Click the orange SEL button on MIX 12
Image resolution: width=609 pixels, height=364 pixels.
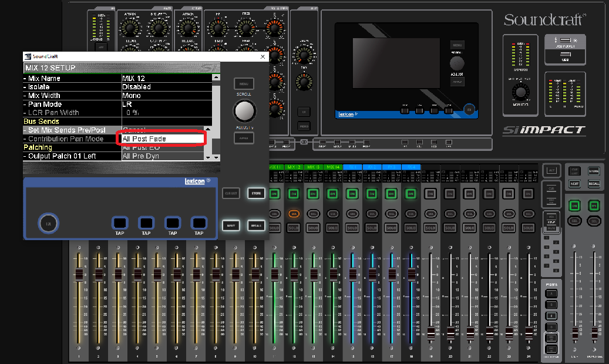tap(294, 214)
